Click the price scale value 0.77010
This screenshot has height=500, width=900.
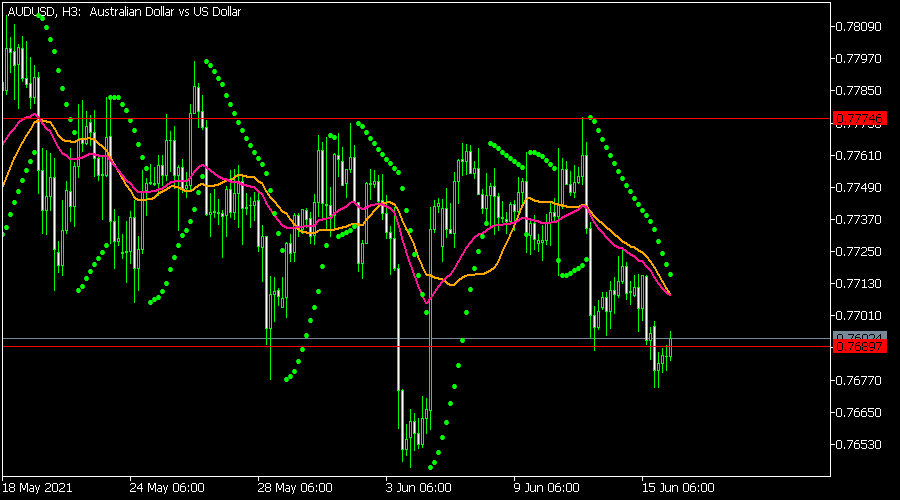[x=858, y=316]
